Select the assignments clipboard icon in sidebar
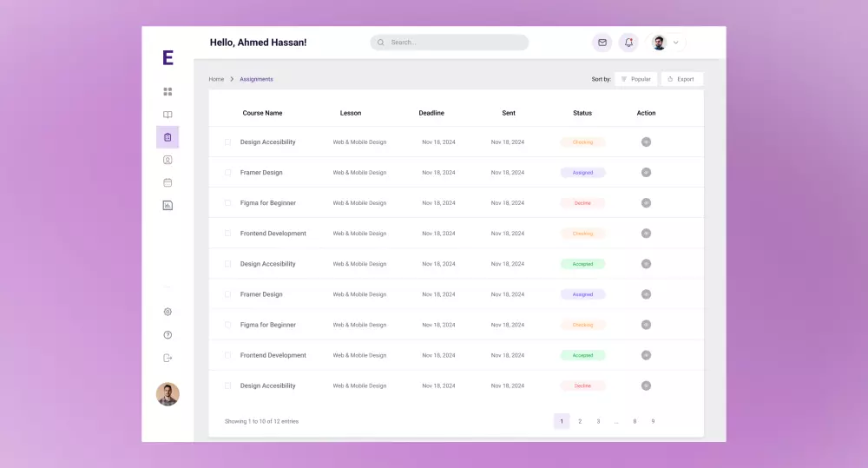Image resolution: width=868 pixels, height=468 pixels. tap(168, 137)
